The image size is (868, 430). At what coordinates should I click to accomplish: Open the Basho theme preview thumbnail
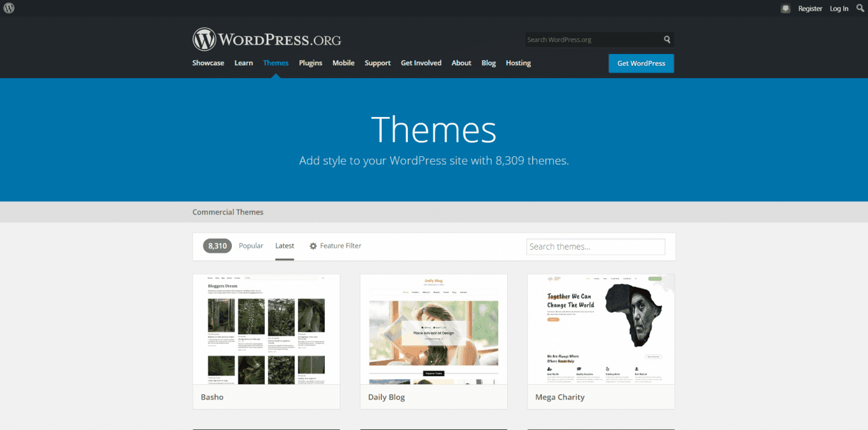point(267,329)
